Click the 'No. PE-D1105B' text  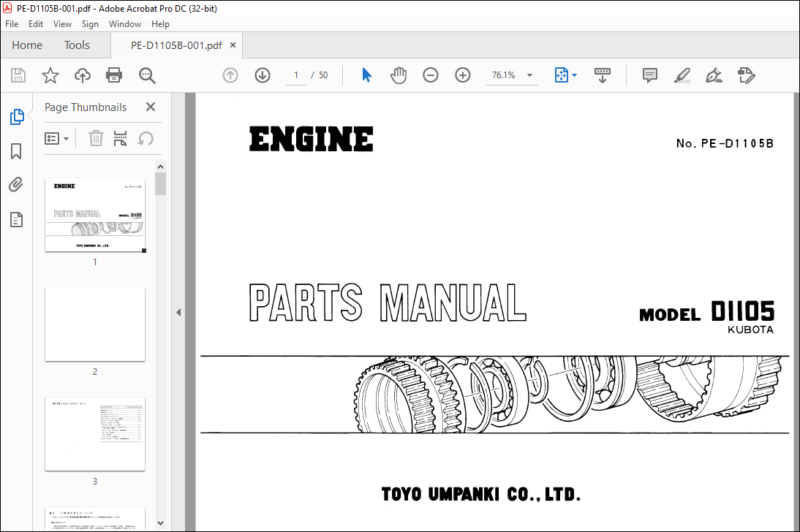725,143
